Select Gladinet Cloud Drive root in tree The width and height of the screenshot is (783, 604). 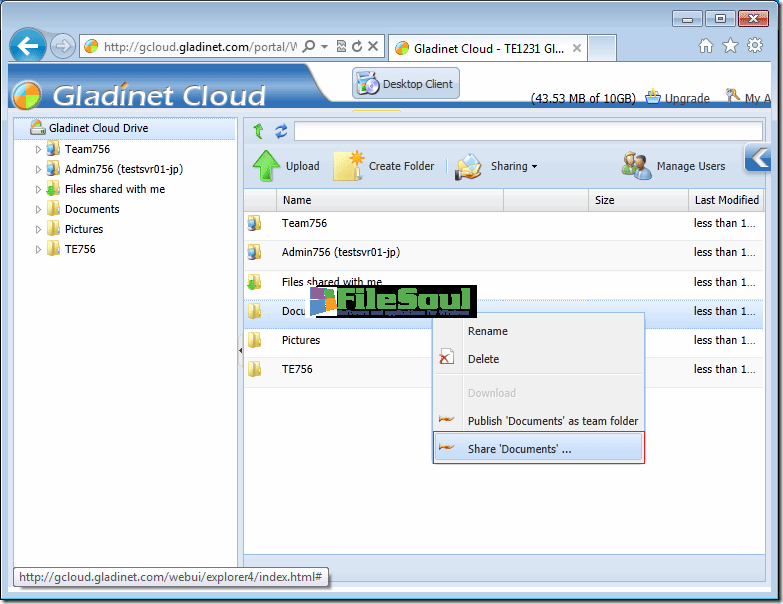[x=98, y=128]
